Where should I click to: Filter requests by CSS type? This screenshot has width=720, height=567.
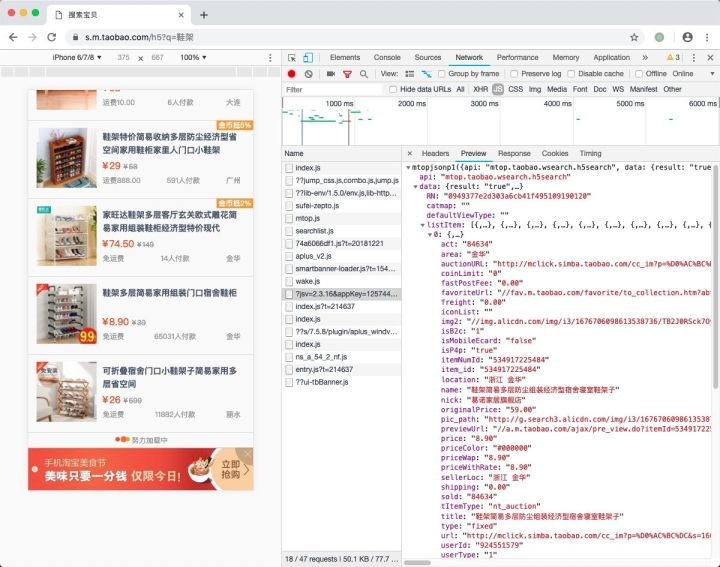tap(515, 90)
